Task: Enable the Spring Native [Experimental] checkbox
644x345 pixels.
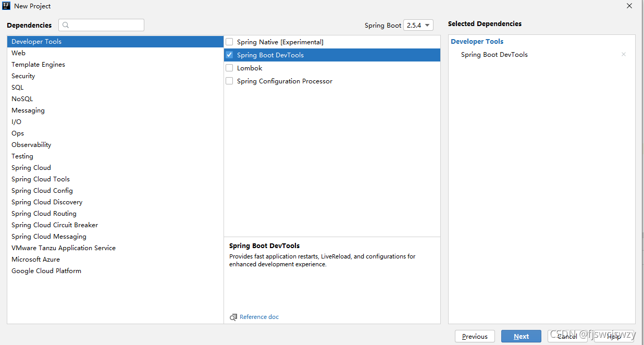Action: click(x=229, y=42)
